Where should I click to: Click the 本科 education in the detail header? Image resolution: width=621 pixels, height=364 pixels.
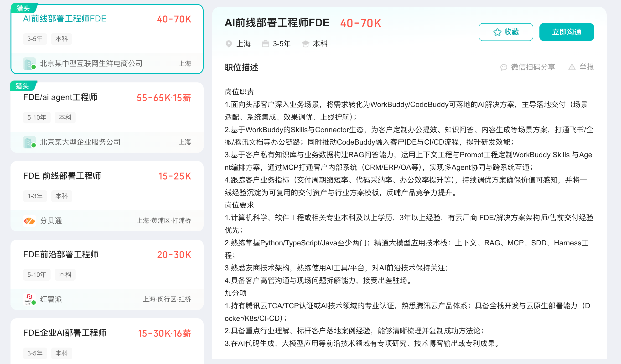[320, 44]
